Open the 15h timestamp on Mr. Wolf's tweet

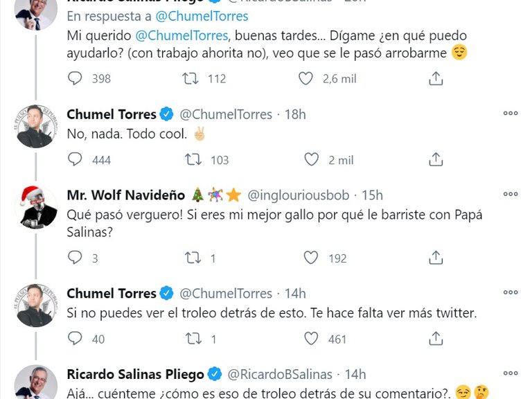tap(371, 195)
